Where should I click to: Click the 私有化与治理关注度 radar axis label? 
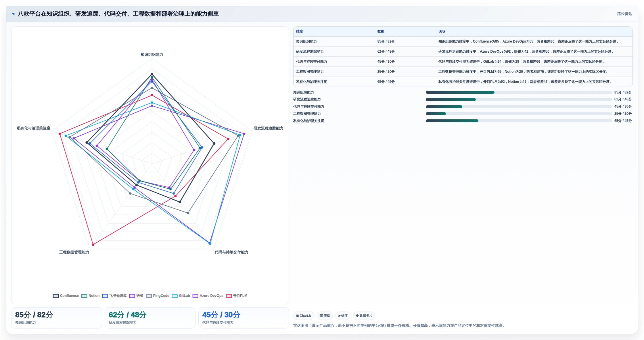[33, 128]
